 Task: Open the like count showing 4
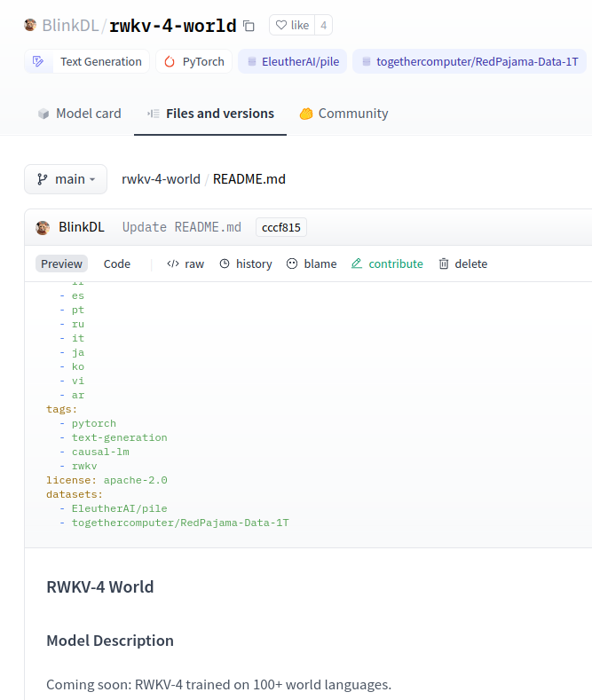tap(324, 25)
